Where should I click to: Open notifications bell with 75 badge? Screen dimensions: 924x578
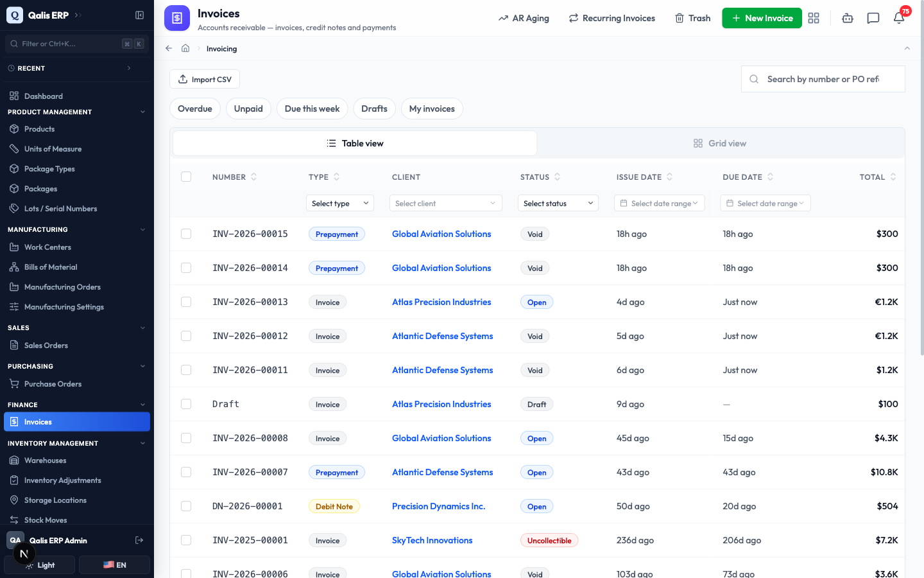(899, 18)
